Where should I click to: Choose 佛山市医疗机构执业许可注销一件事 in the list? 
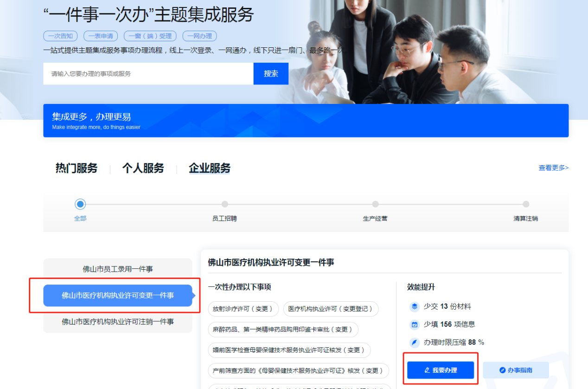click(x=118, y=322)
